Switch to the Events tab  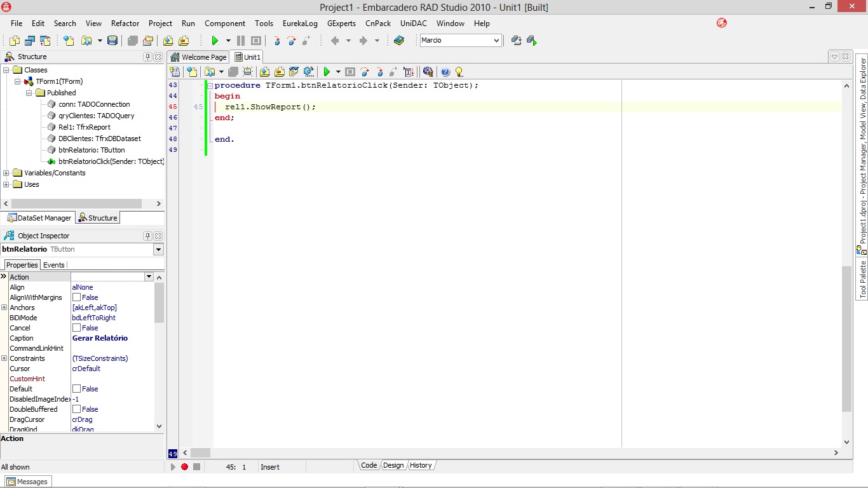[54, 265]
